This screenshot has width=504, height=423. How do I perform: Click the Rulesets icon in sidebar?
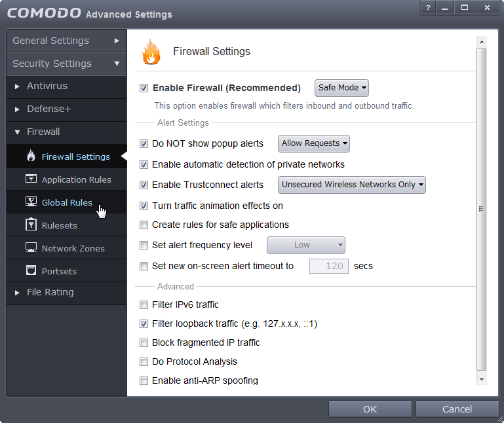click(31, 225)
